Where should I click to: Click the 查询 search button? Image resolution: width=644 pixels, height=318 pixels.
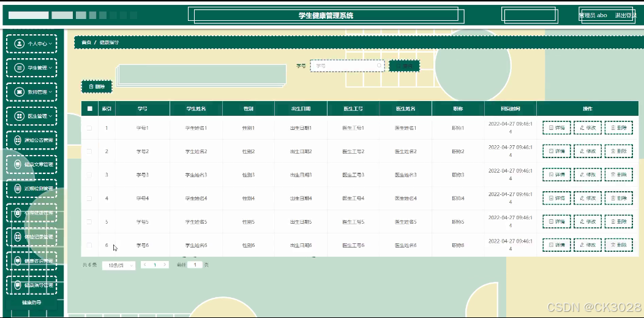(x=404, y=66)
